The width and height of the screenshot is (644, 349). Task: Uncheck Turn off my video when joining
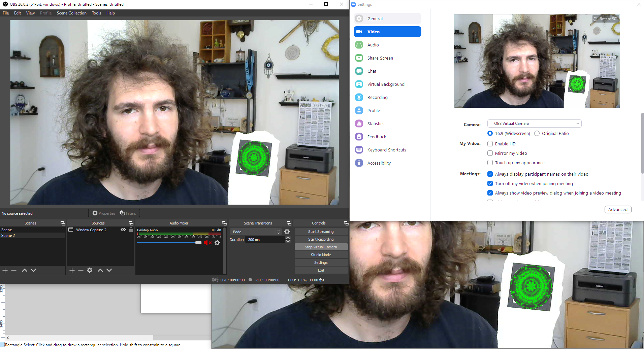pos(490,183)
